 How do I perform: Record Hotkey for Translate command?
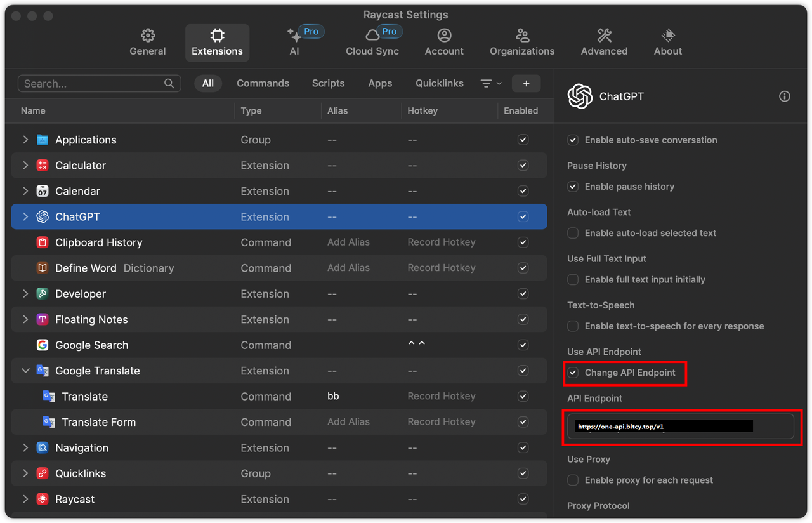[x=442, y=396]
